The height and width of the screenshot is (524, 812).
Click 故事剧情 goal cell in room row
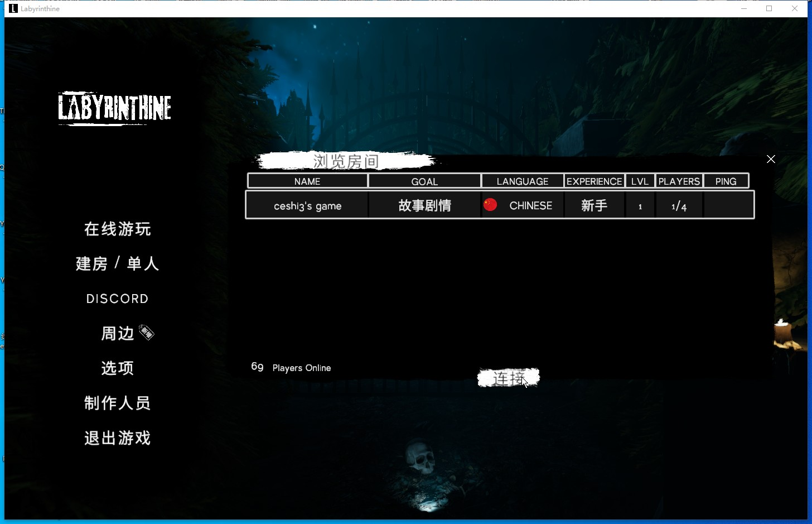(424, 205)
